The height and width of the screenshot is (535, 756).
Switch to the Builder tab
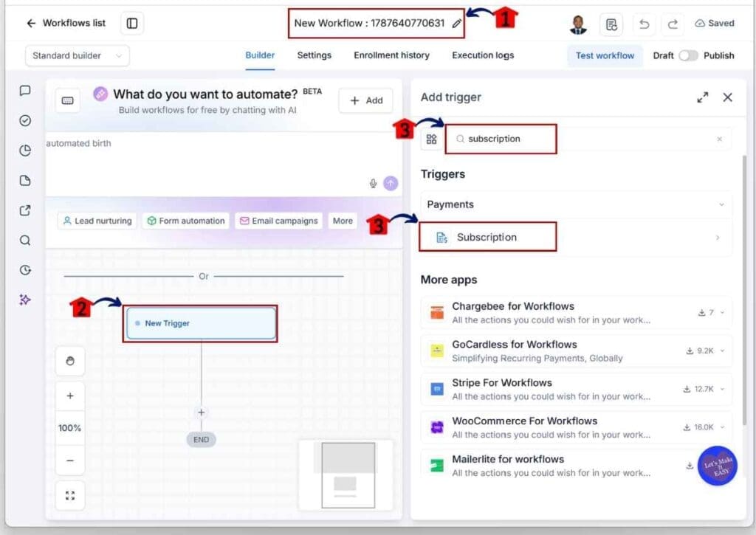coord(260,55)
